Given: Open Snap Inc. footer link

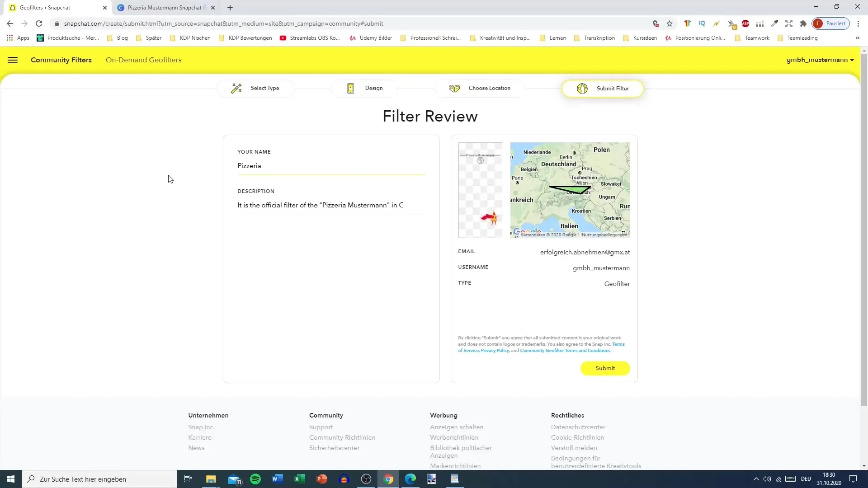Looking at the screenshot, I should [x=201, y=427].
